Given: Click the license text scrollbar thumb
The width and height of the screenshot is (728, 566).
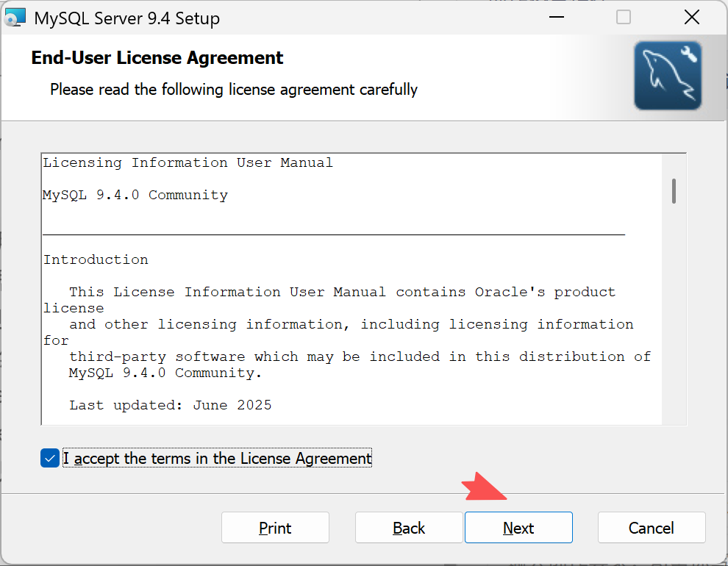Looking at the screenshot, I should tap(674, 190).
